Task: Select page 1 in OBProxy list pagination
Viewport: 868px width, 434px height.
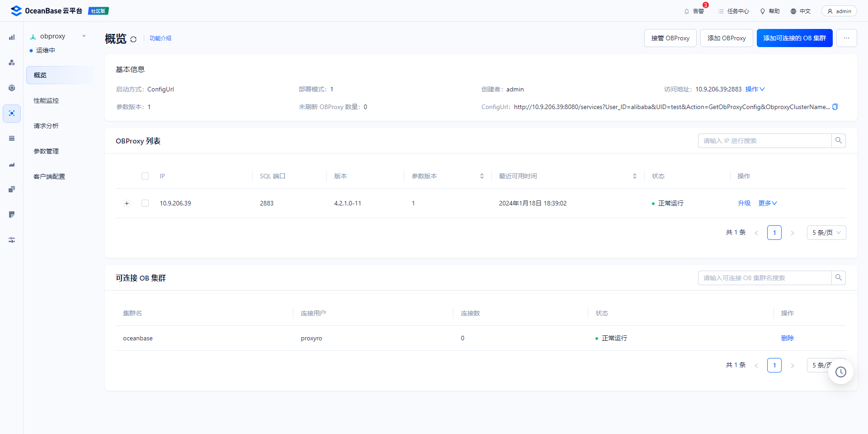Action: tap(774, 233)
